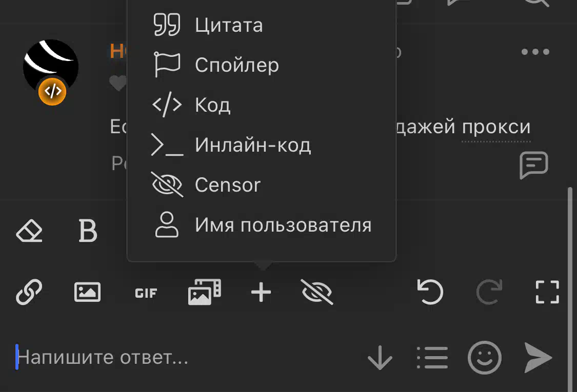Viewport: 577px width, 392px height.
Task: Redo the last undone edit
Action: pos(489,292)
